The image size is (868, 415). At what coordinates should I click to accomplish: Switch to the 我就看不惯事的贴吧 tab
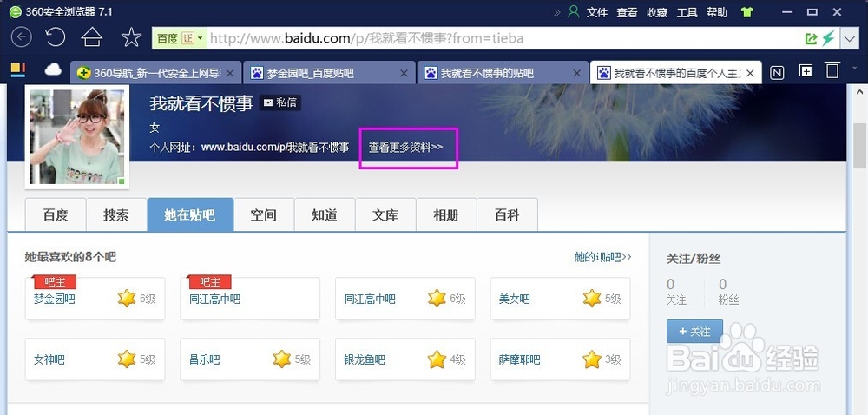click(x=503, y=72)
